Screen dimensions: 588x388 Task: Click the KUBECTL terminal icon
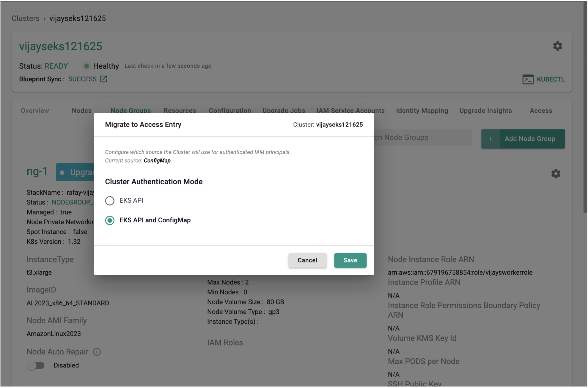click(x=528, y=79)
